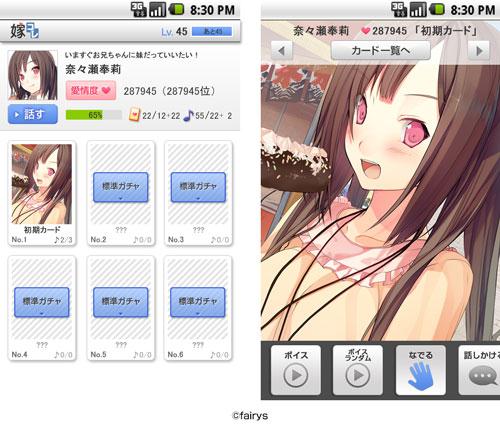The width and height of the screenshot is (500, 425).
Task: Click battery icon in left status bar
Action: click(176, 9)
